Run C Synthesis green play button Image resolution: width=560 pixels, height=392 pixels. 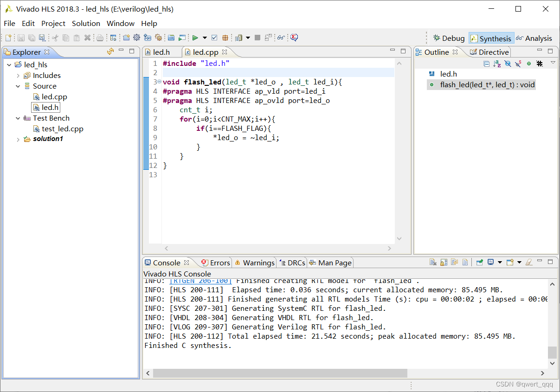(x=195, y=38)
